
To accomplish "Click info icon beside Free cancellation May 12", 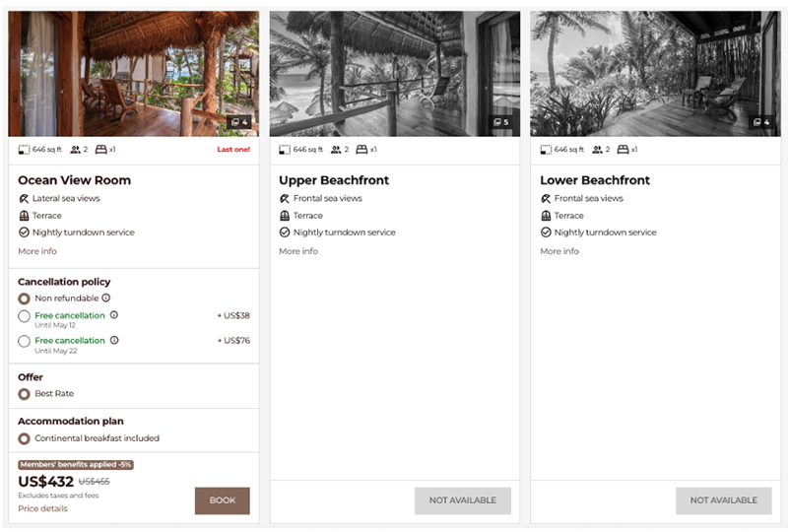I will coord(114,315).
